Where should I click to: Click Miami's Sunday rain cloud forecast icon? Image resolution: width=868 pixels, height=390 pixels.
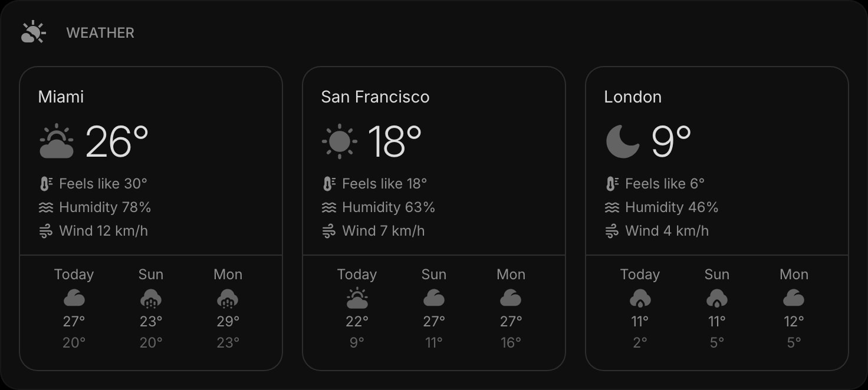[x=151, y=299]
